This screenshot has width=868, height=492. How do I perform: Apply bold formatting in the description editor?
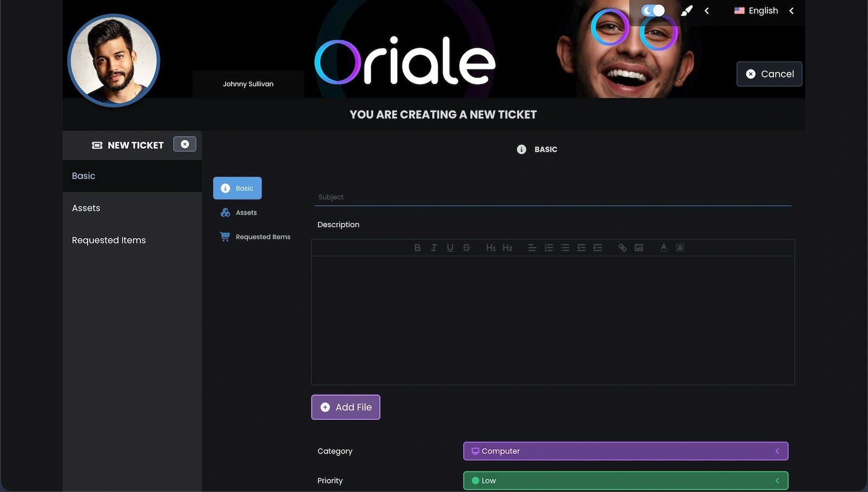click(x=418, y=247)
